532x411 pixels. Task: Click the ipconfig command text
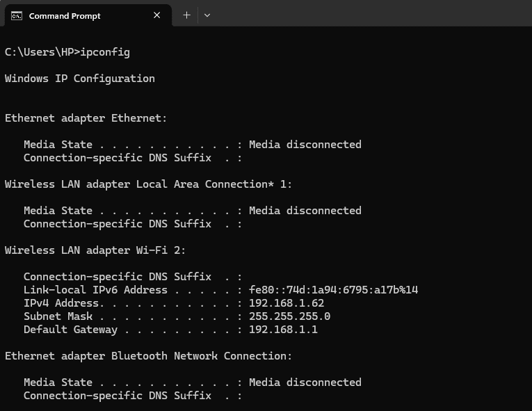pos(105,52)
